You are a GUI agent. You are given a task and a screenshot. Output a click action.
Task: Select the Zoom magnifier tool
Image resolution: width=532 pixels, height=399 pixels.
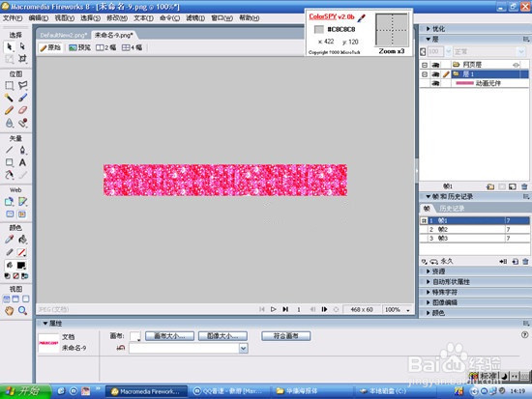click(x=22, y=310)
